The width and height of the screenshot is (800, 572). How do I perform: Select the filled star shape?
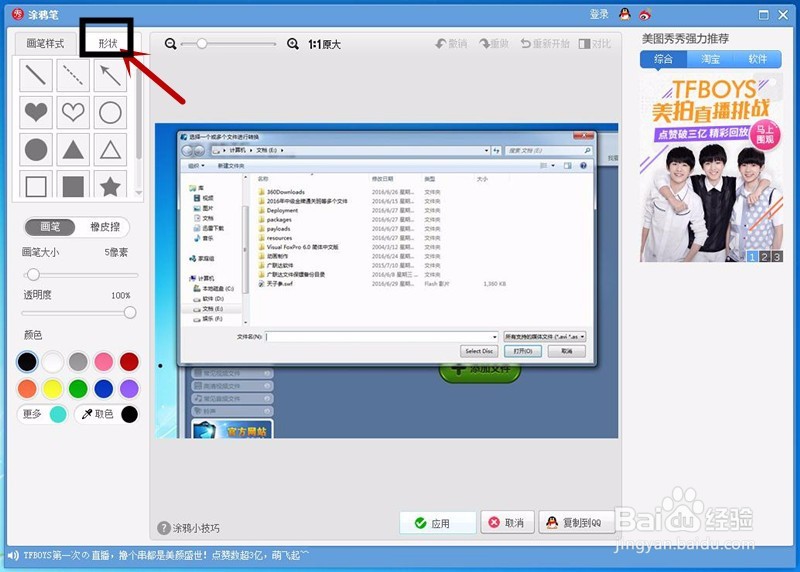click(x=110, y=185)
